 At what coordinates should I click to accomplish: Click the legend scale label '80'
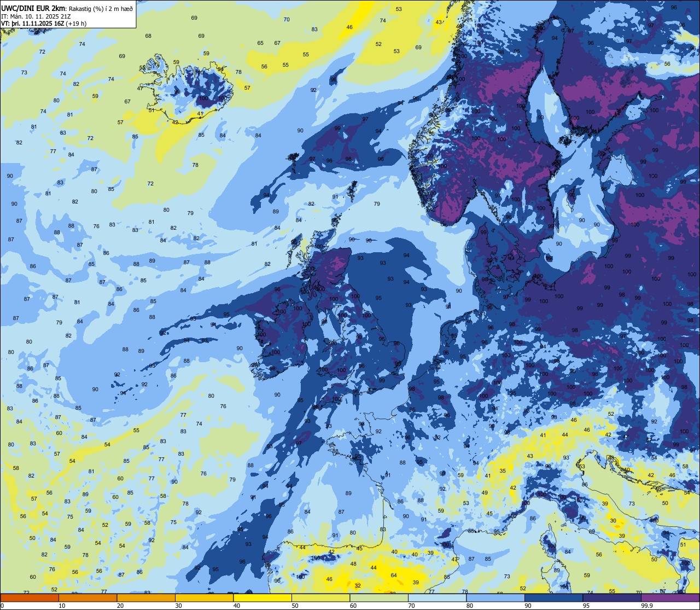point(470,606)
